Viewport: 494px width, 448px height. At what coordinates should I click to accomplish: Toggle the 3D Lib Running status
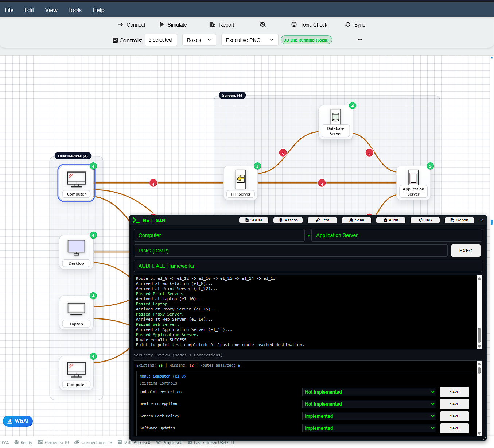pyautogui.click(x=306, y=40)
